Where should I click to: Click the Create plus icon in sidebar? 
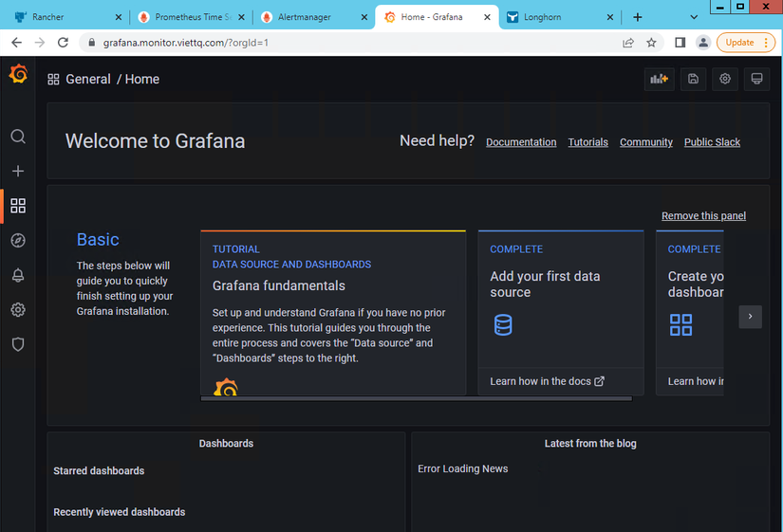point(18,172)
